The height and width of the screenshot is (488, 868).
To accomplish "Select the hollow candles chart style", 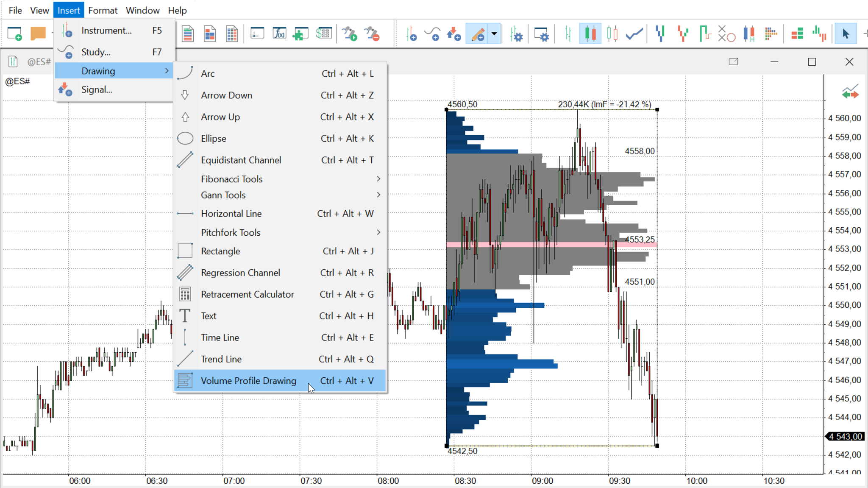I will [612, 33].
